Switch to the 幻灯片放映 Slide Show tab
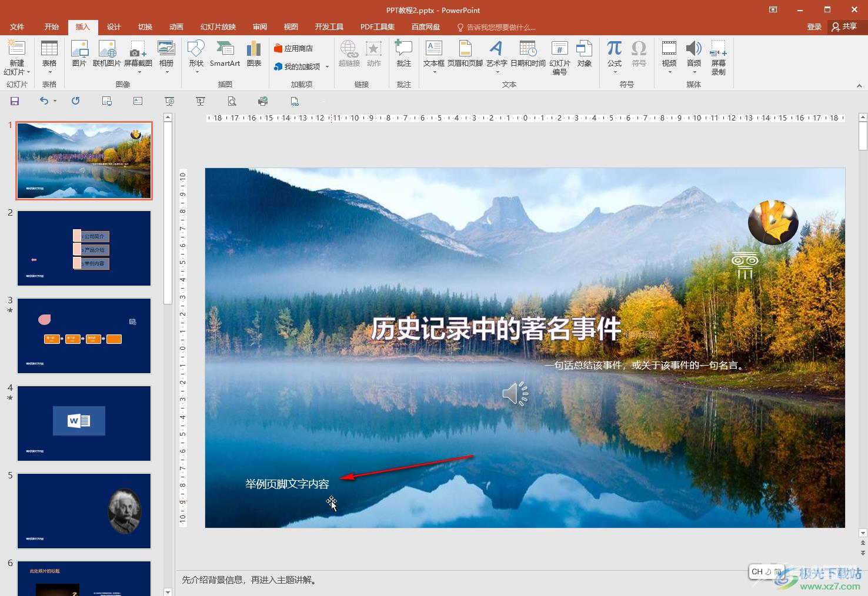The height and width of the screenshot is (596, 868). pyautogui.click(x=218, y=27)
